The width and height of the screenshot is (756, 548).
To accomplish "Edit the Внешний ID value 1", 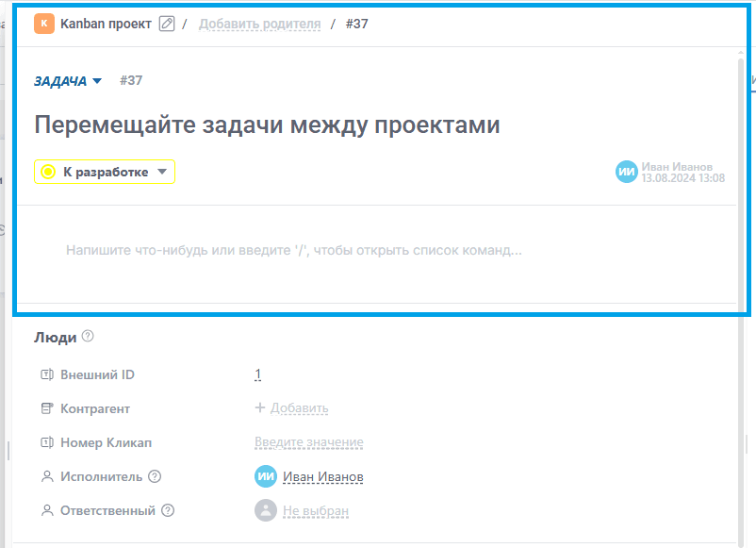I will click(x=258, y=374).
